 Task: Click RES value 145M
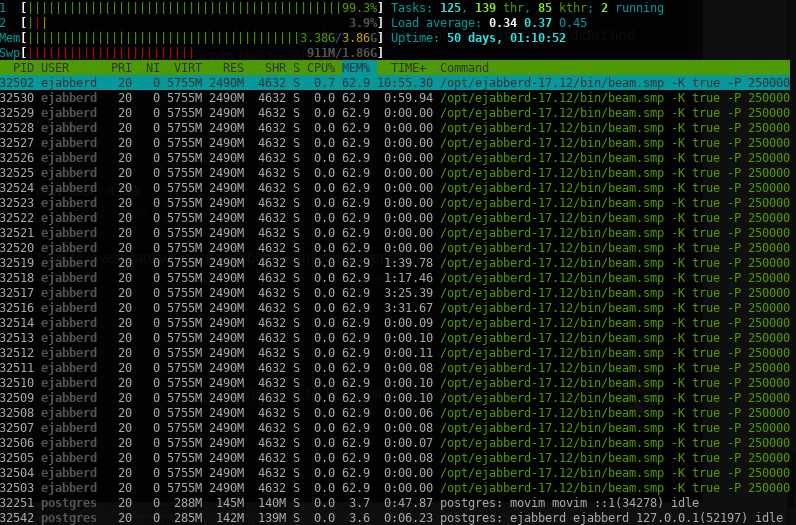tap(229, 503)
